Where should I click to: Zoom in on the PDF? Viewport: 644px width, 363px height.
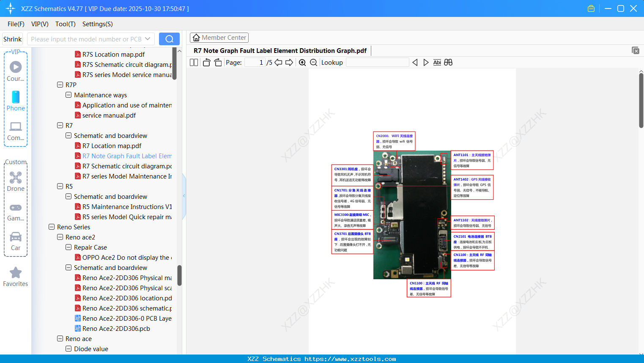click(302, 63)
